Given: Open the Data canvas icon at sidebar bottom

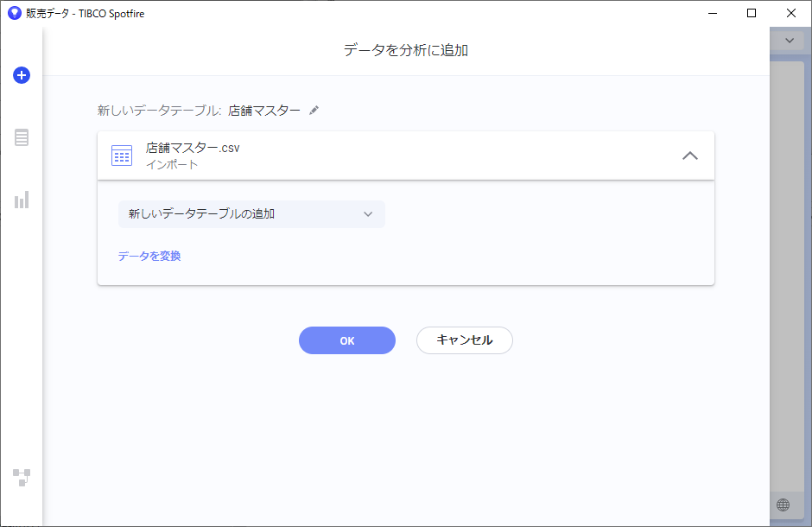Looking at the screenshot, I should tap(22, 477).
